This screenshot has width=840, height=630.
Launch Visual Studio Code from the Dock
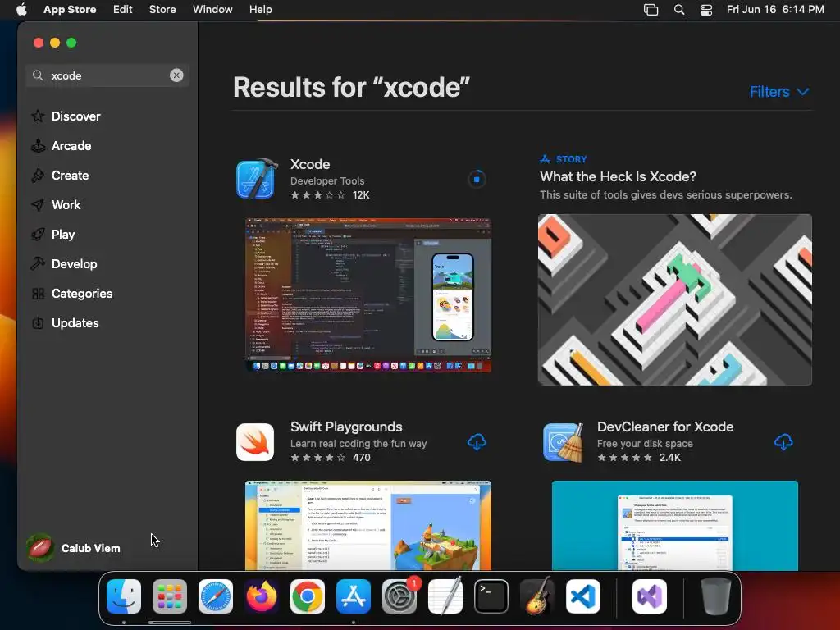(583, 596)
